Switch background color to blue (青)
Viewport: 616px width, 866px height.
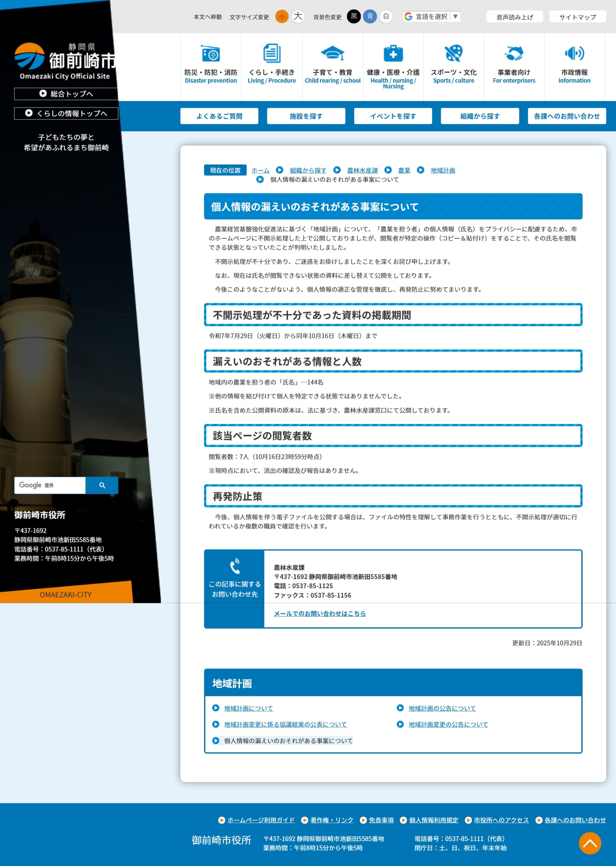(370, 17)
